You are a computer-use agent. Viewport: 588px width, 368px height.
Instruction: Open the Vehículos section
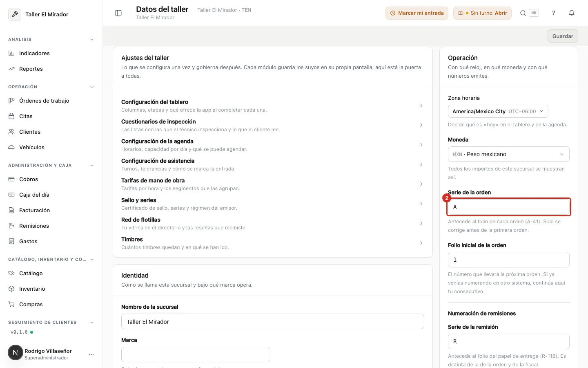(51, 147)
